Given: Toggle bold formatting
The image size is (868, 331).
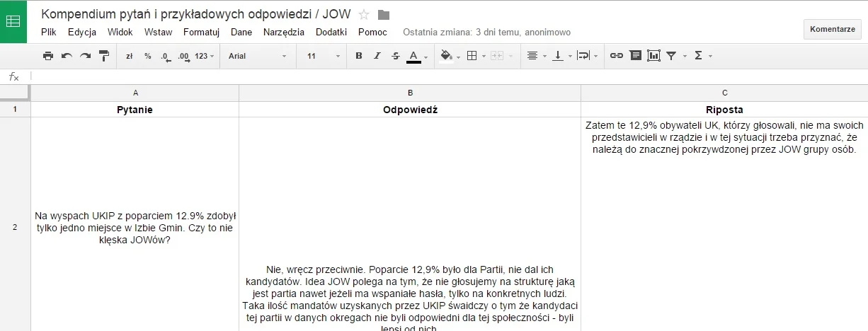Looking at the screenshot, I should [359, 56].
